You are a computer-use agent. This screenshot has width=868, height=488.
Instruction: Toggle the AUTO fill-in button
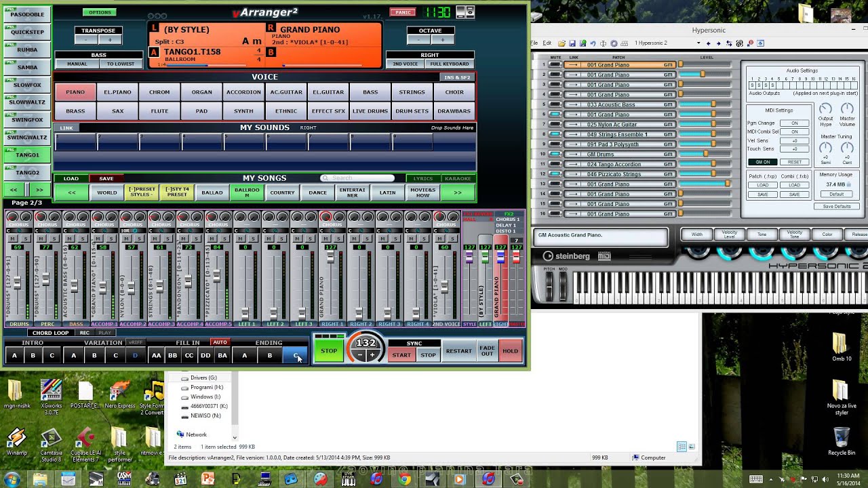click(220, 342)
